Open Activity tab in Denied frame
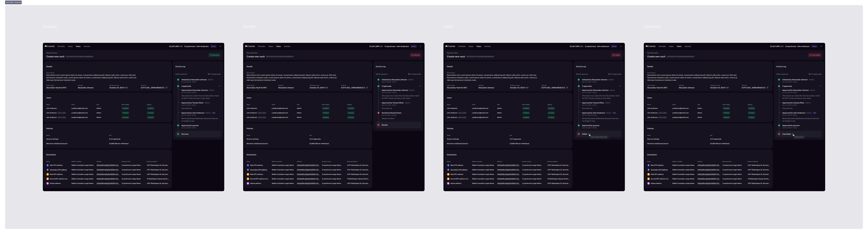Image resolution: width=868 pixels, height=234 pixels. coord(287,46)
